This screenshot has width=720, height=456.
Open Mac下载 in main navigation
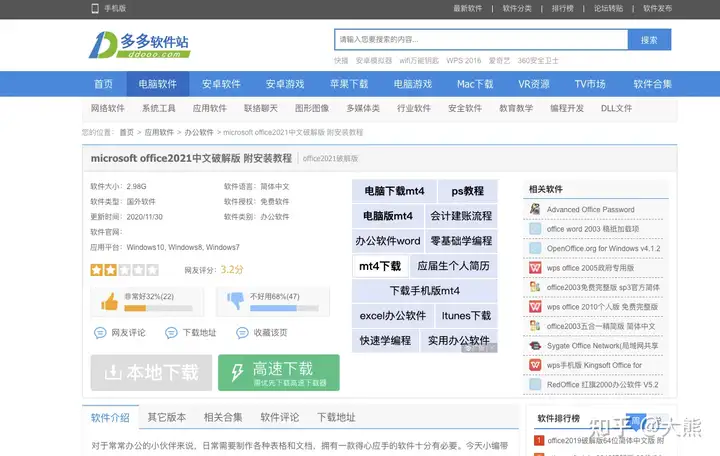coord(475,84)
